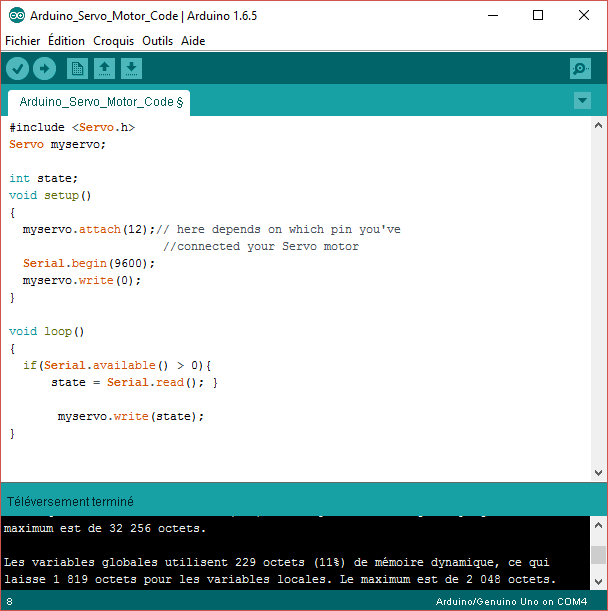Click the '#include <Servo.h>' line
Viewport: 608px width, 611px height.
point(72,127)
